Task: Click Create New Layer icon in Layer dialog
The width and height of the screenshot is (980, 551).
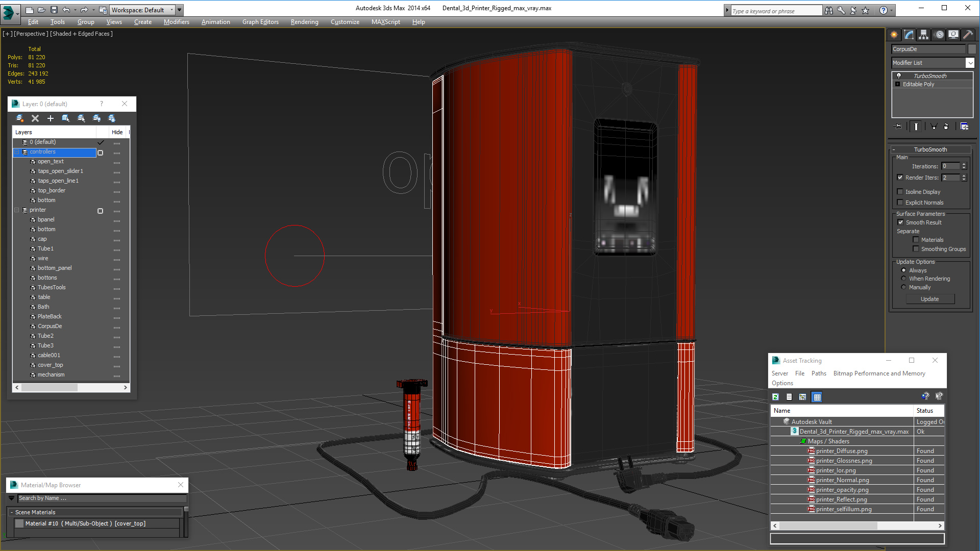Action: [20, 118]
